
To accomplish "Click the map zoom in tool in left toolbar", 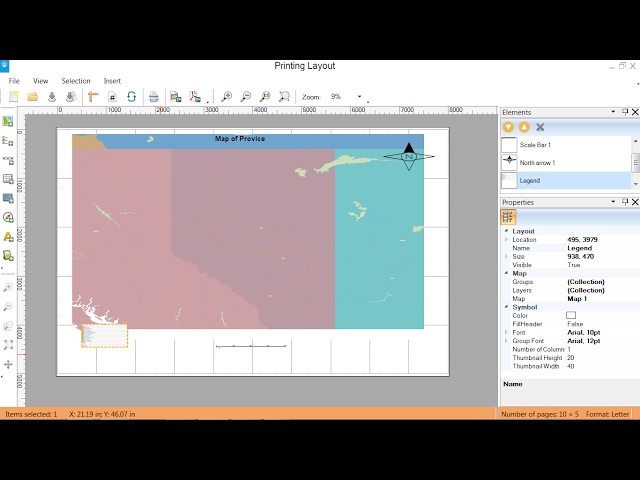I will point(8,287).
